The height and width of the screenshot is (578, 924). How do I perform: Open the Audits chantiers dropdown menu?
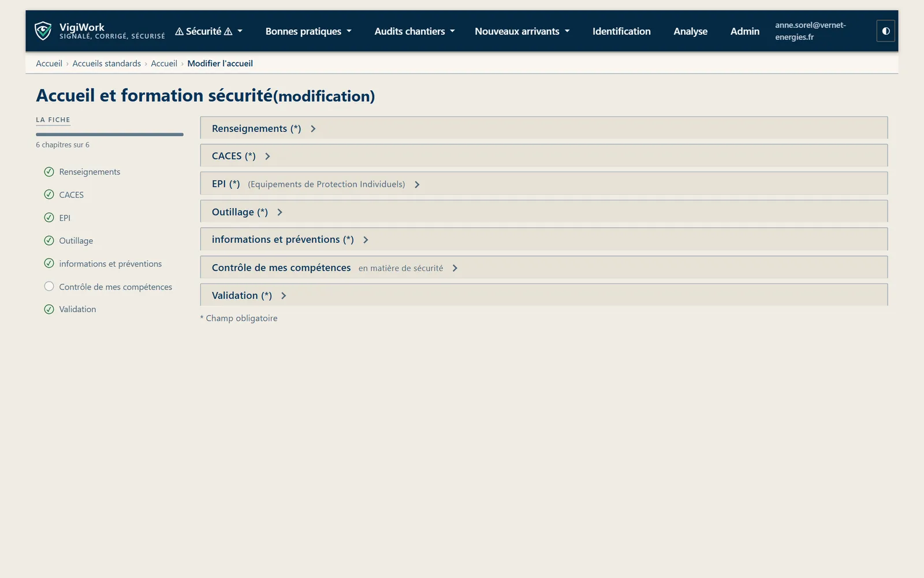(x=415, y=31)
